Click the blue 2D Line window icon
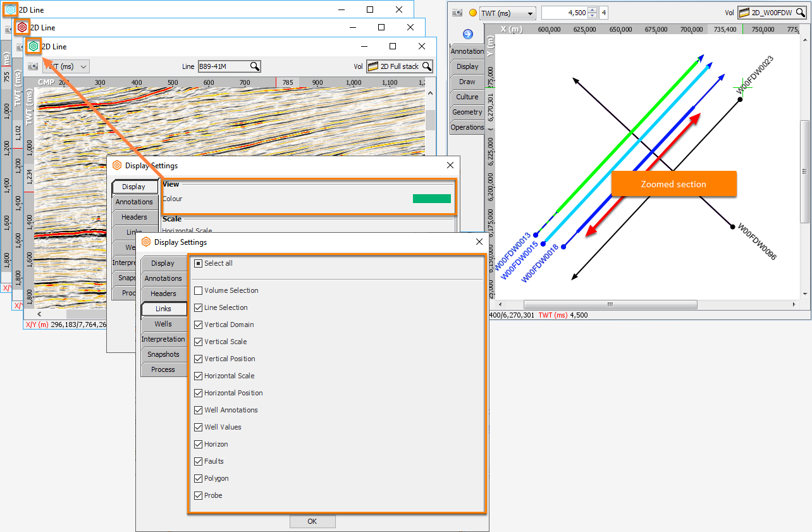Image resolution: width=812 pixels, height=532 pixels. click(x=11, y=9)
